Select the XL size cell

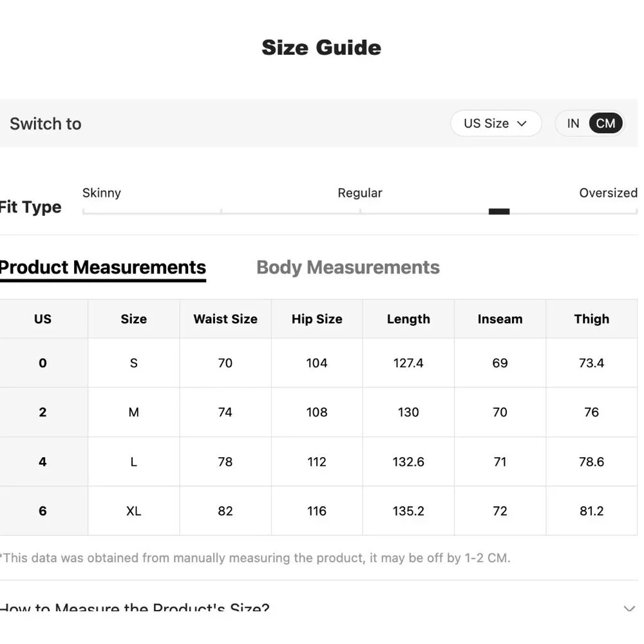[x=134, y=511]
